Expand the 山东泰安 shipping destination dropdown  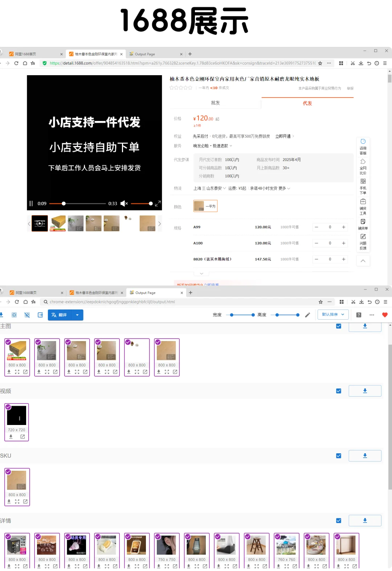pyautogui.click(x=224, y=188)
